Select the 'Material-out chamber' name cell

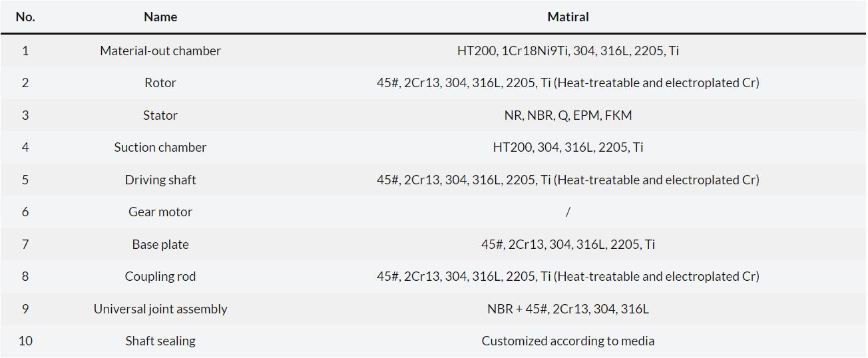pyautogui.click(x=160, y=51)
